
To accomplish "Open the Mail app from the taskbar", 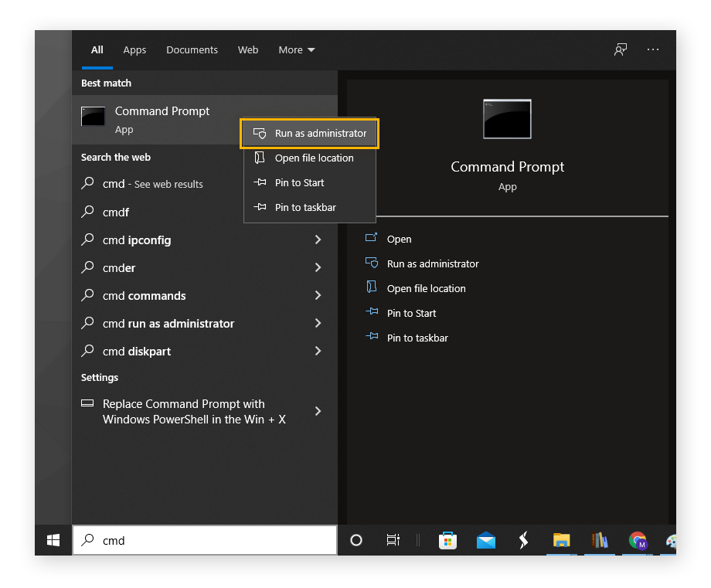I will [x=486, y=541].
